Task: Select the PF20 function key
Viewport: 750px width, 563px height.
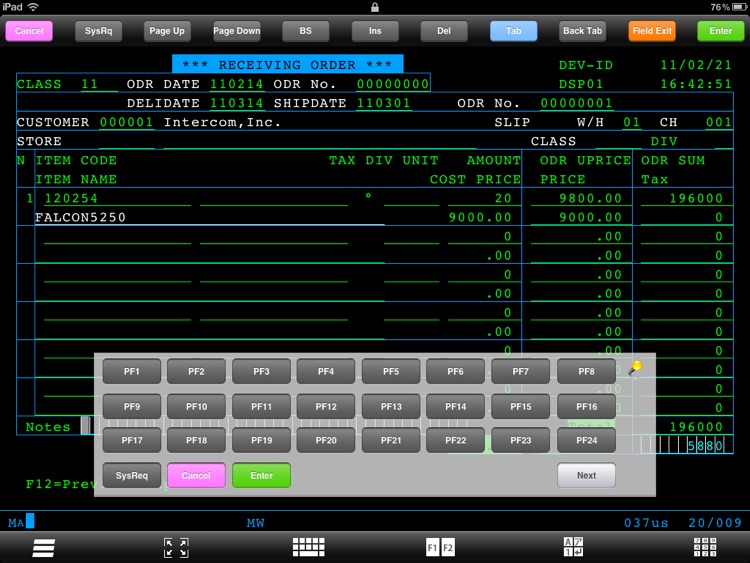Action: (326, 440)
